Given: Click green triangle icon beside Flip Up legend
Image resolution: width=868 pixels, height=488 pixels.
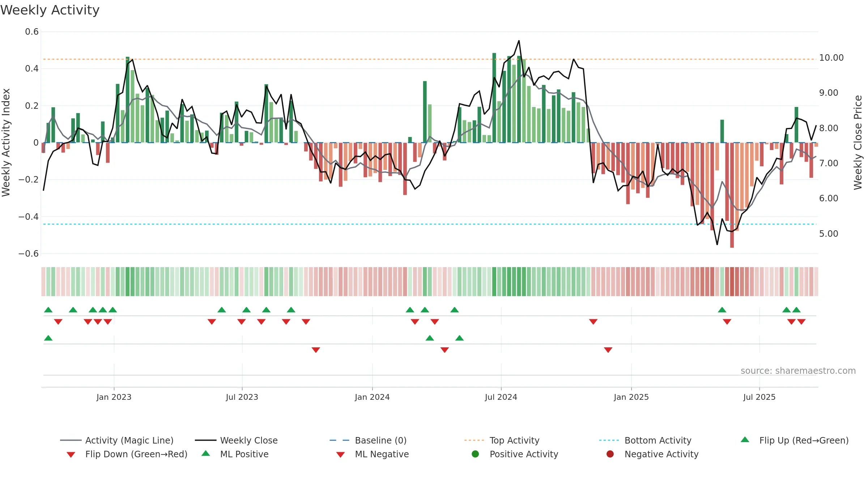Looking at the screenshot, I should point(745,440).
